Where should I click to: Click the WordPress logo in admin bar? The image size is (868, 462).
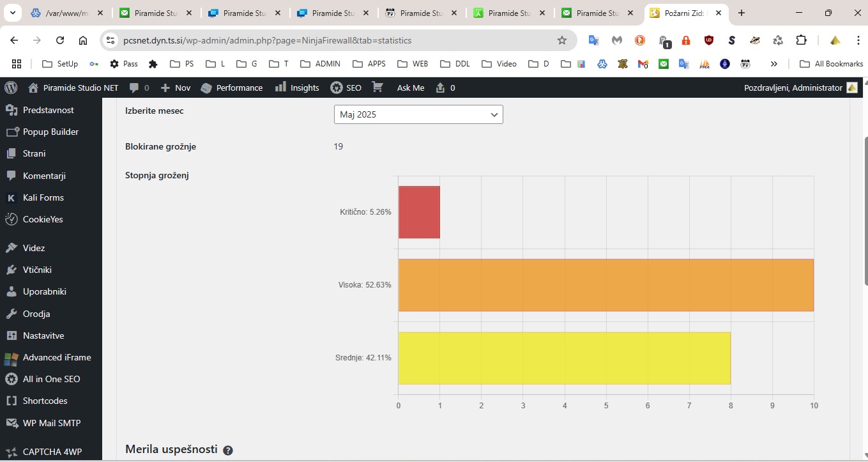click(11, 88)
